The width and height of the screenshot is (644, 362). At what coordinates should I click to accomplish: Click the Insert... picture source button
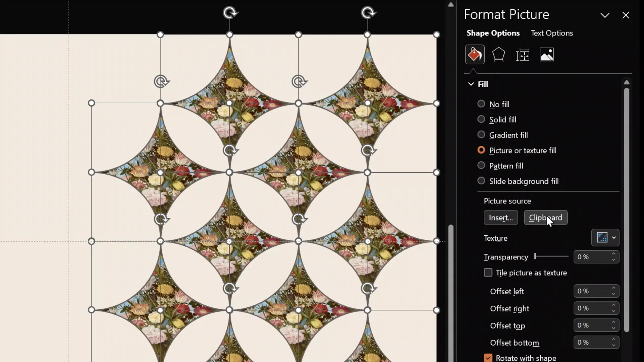click(501, 218)
